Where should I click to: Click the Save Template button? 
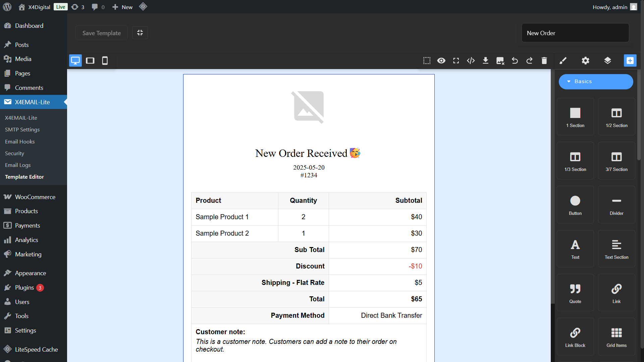(x=101, y=33)
